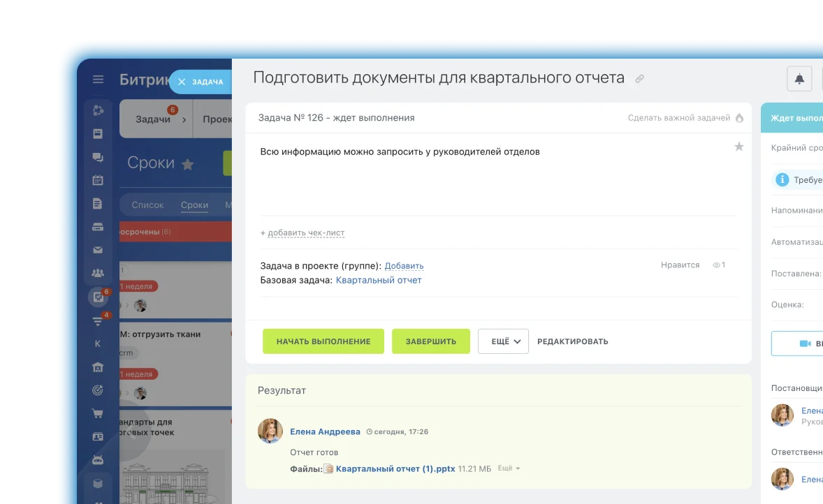823x504 pixels.
Task: Copy task link via the chain icon
Action: [639, 78]
